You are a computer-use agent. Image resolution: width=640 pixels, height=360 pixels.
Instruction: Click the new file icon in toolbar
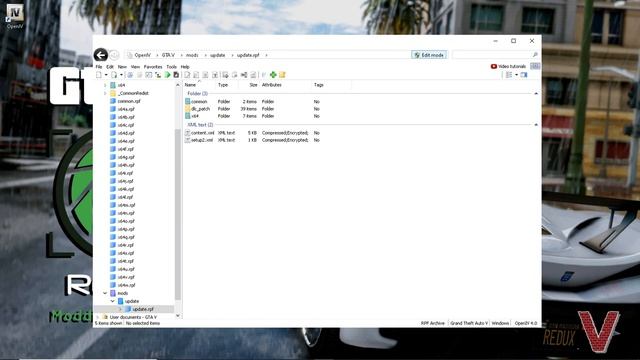tap(99, 75)
